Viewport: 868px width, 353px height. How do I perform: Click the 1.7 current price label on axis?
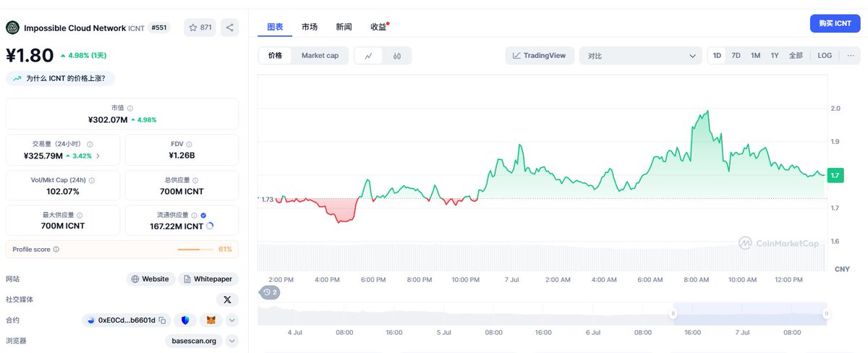[835, 175]
